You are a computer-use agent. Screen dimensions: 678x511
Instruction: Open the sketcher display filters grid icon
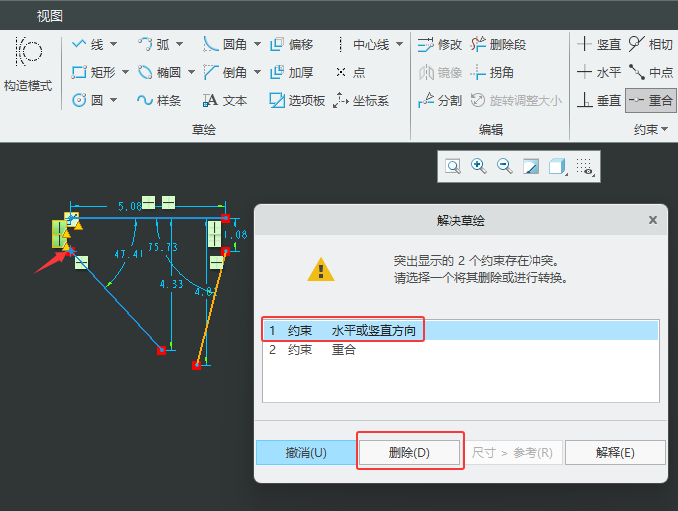pyautogui.click(x=585, y=166)
